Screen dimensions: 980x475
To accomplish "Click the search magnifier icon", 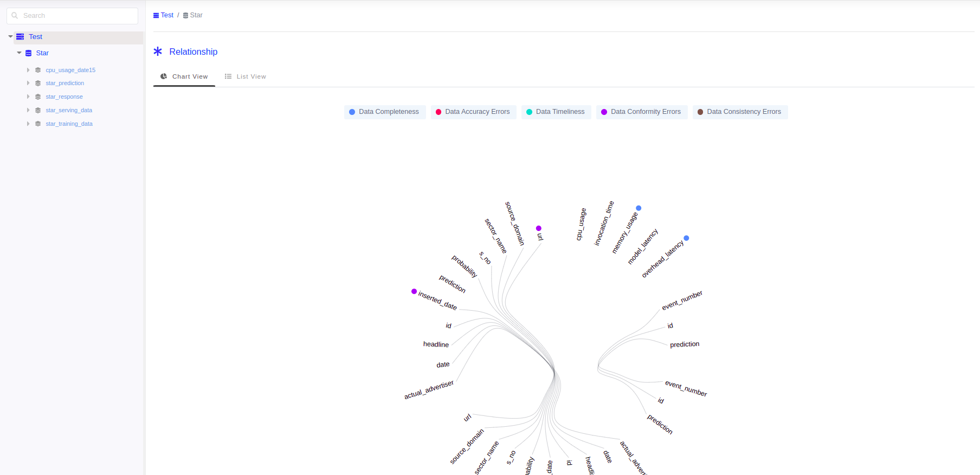I will pos(15,16).
